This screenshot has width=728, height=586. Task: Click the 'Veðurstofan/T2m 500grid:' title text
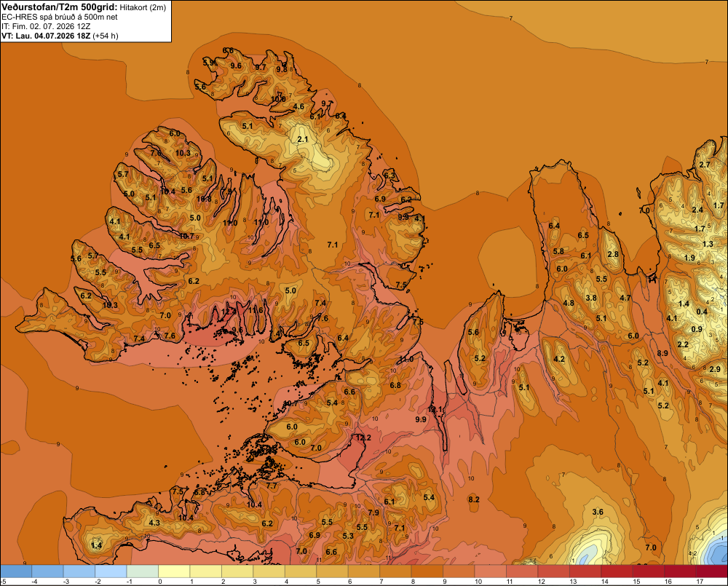(x=60, y=7)
